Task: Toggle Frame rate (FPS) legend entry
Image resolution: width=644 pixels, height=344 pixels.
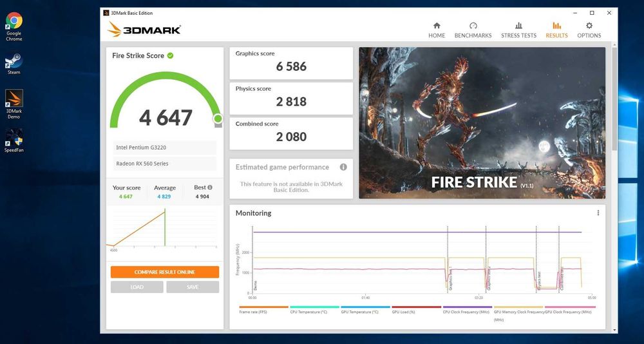Action: 263,309
